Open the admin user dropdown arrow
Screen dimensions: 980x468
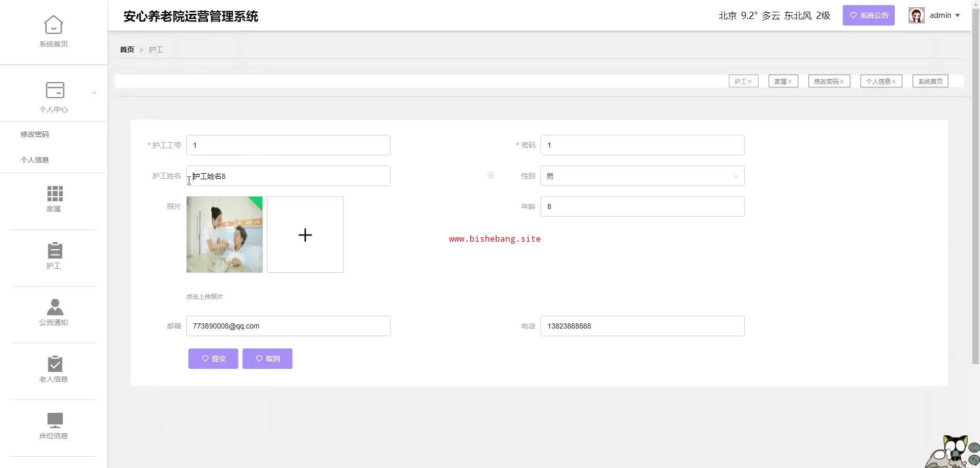tap(958, 16)
